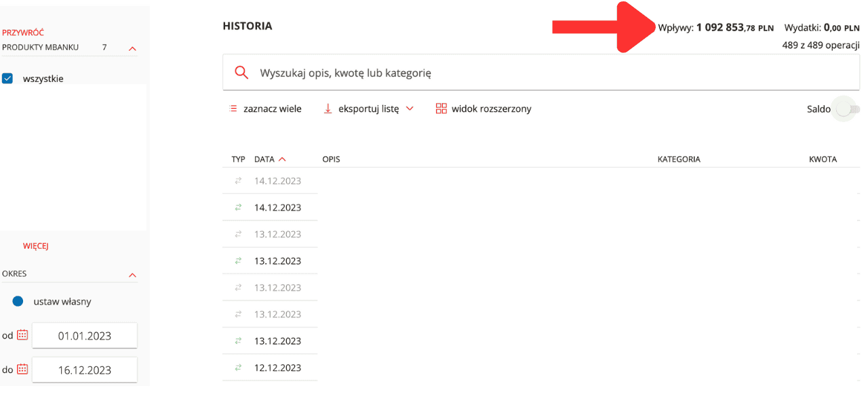The width and height of the screenshot is (868, 409).
Task: Click the 'widok rozszerzony' grid icon
Action: point(441,109)
